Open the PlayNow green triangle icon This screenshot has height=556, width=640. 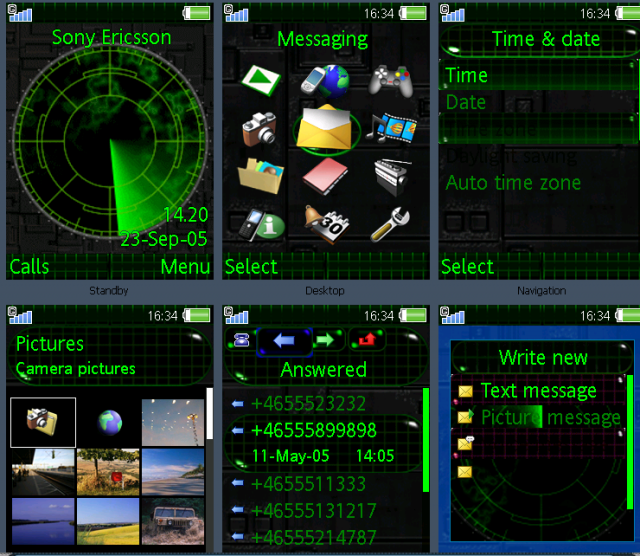tap(261, 80)
